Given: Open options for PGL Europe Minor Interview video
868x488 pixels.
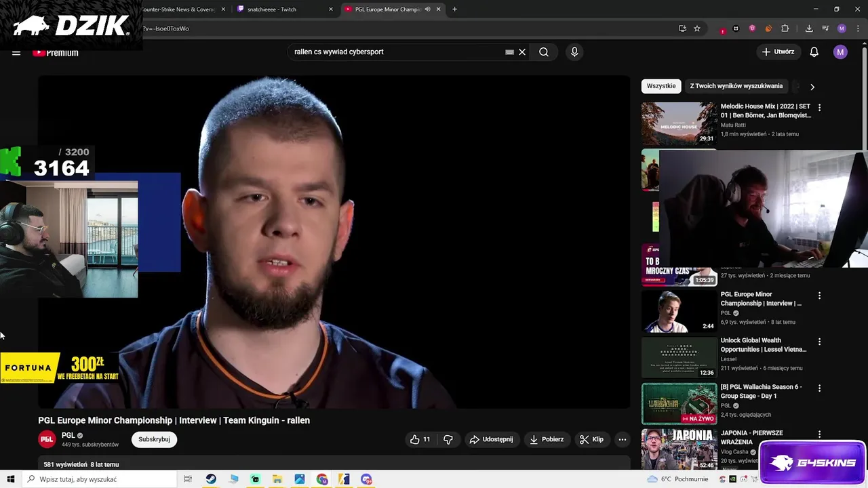Looking at the screenshot, I should click(x=819, y=296).
